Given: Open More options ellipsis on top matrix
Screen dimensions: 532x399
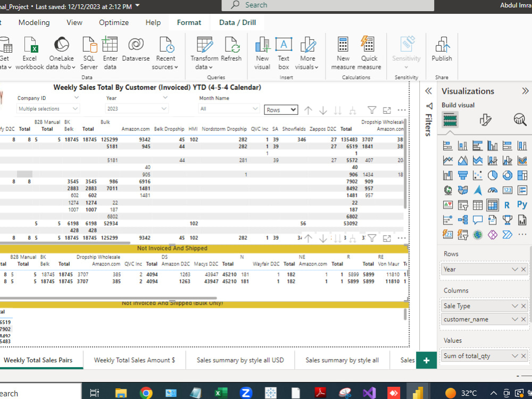Looking at the screenshot, I should pos(401,110).
